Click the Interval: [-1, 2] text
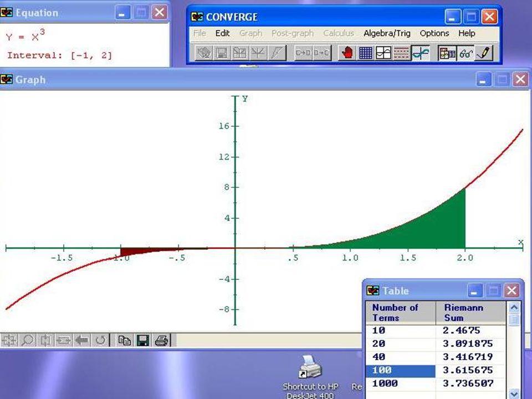This screenshot has width=532, height=399. pos(59,55)
